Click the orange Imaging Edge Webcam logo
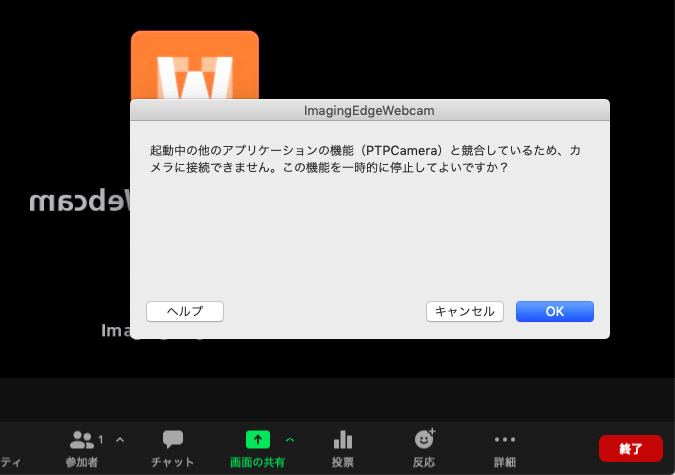The height and width of the screenshot is (475, 675). (x=195, y=65)
